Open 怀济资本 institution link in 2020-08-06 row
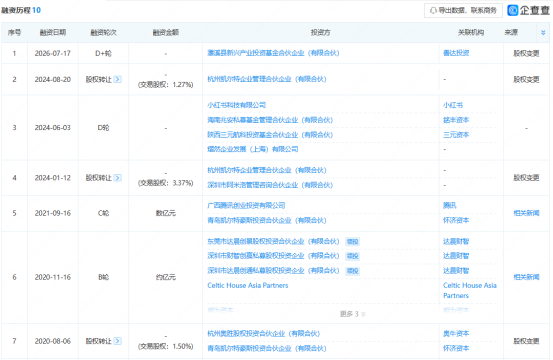553x360 pixels. [456, 348]
